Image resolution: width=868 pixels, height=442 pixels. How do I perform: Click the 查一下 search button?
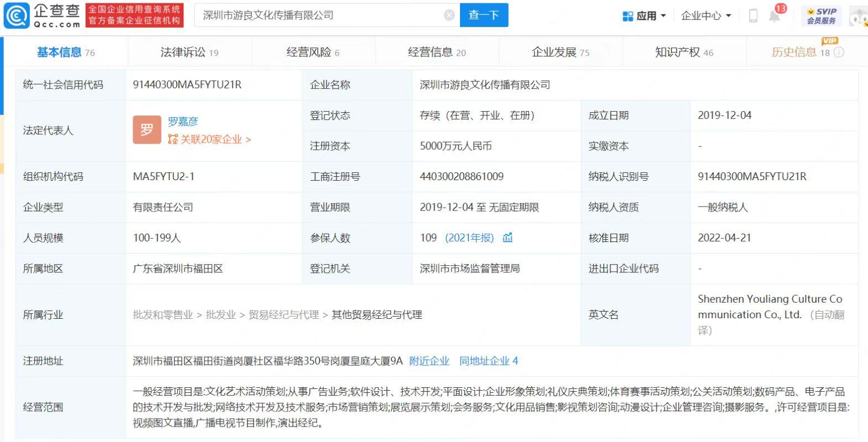(484, 15)
